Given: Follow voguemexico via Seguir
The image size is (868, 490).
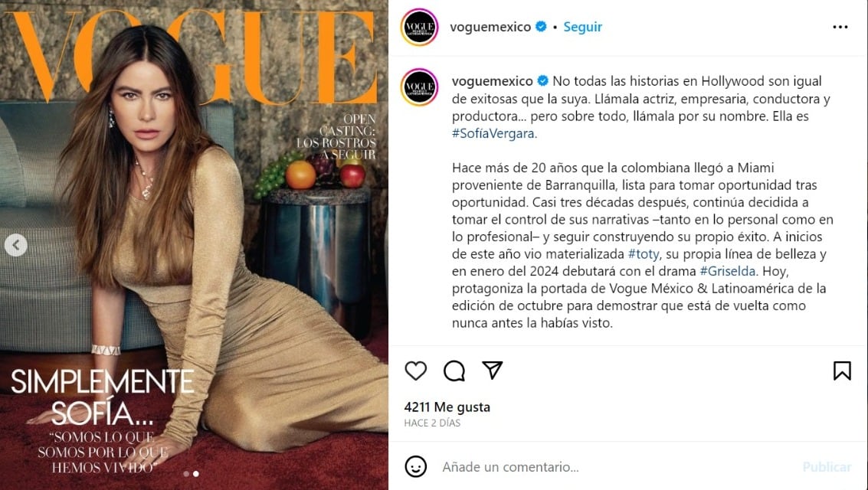Looking at the screenshot, I should tap(582, 27).
